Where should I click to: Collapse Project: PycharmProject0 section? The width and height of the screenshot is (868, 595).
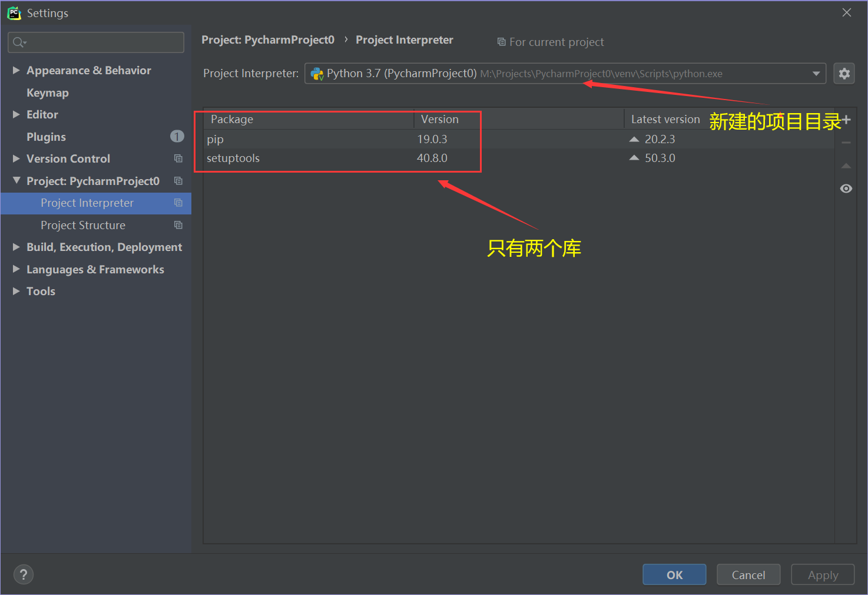(16, 180)
